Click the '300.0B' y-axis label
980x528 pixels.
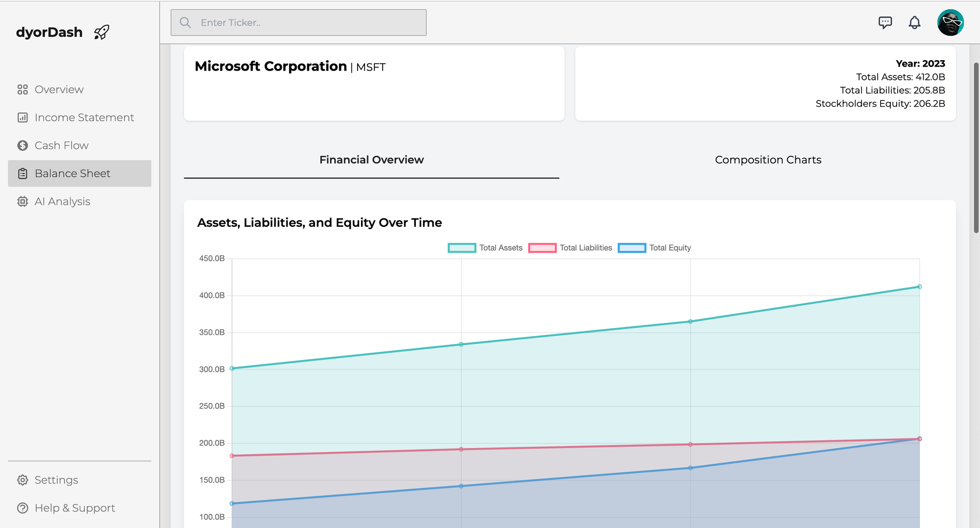212,369
